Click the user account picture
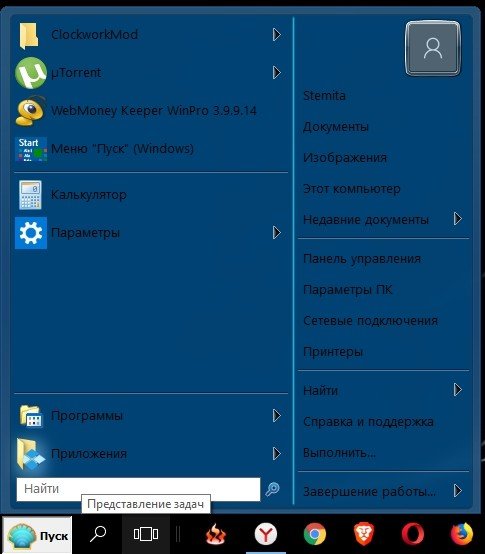This screenshot has width=485, height=554. point(433,48)
